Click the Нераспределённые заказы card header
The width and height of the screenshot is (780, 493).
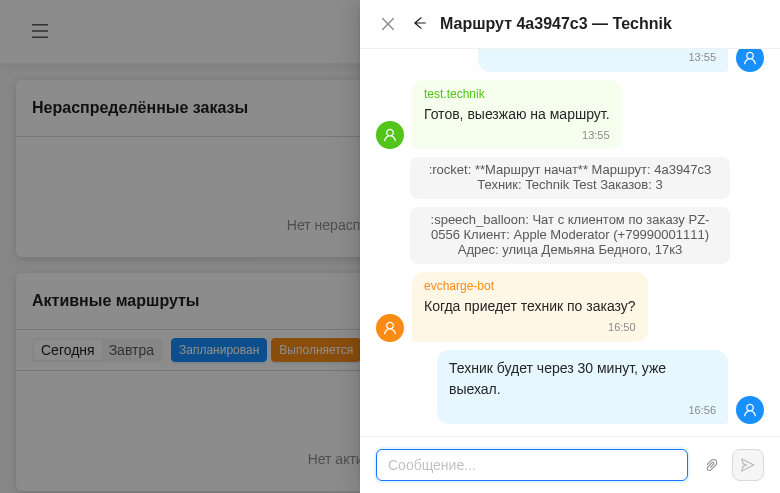140,107
